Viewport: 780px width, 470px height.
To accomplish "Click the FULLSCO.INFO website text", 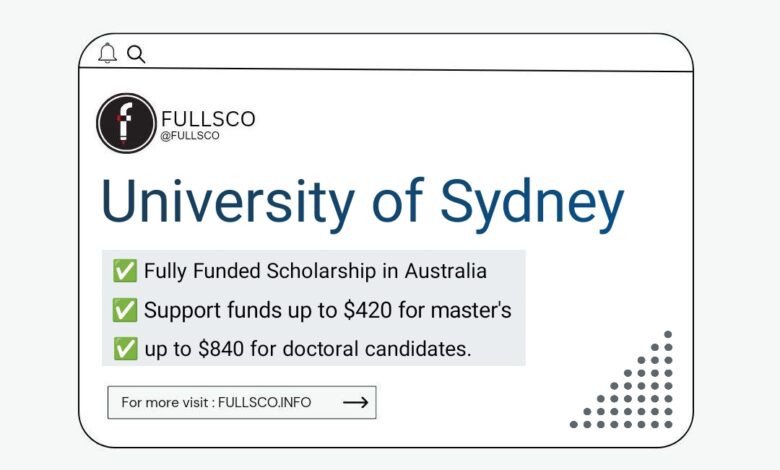I will [265, 402].
